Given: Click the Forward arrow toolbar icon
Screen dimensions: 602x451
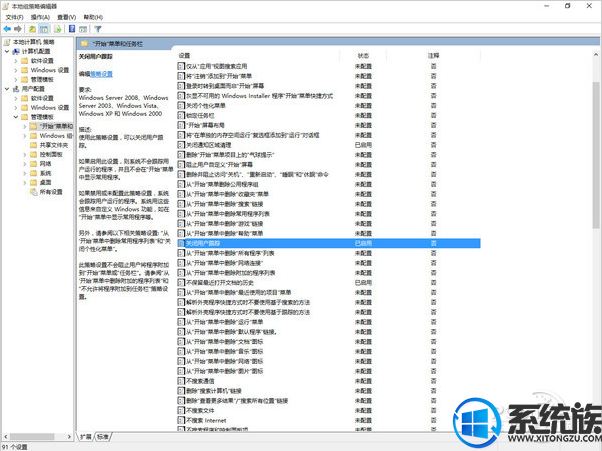Looking at the screenshot, I should tap(18, 29).
